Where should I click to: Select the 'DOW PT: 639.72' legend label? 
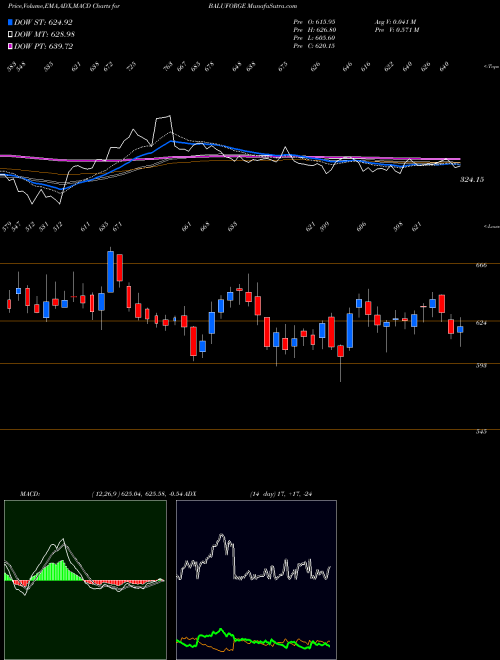[43, 46]
